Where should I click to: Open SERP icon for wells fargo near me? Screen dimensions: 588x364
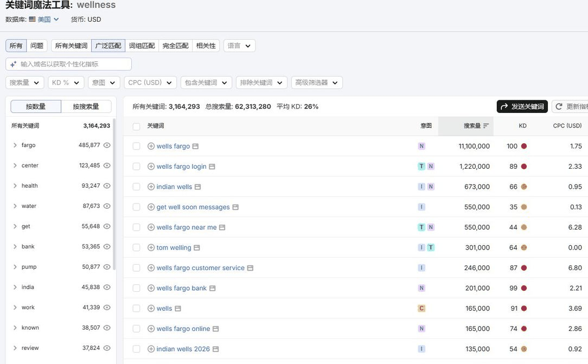coord(222,227)
